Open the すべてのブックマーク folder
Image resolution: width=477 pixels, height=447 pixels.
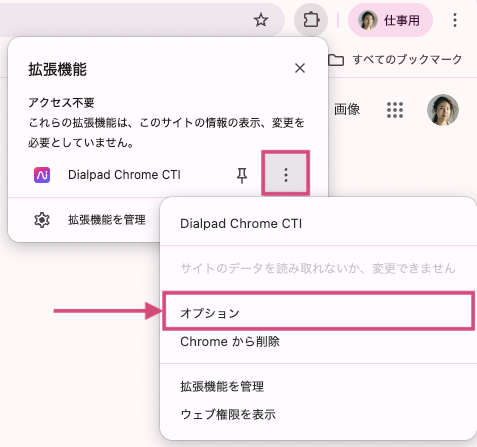395,60
